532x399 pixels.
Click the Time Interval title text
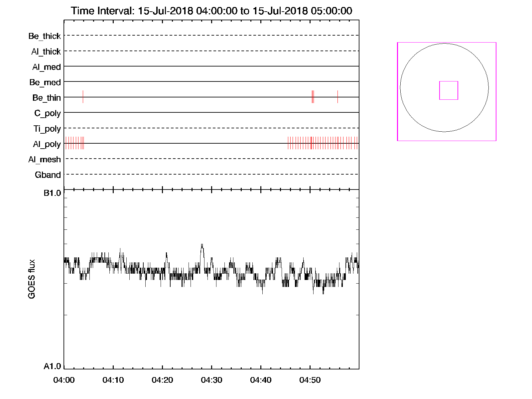click(211, 11)
